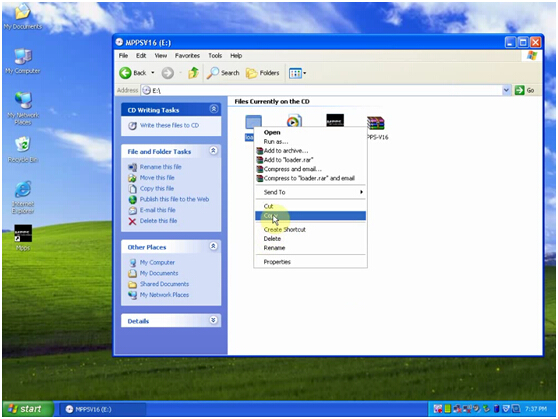Choose Create Shortcut from the context menu
Viewport: 558px width, 419px height.
pos(310,230)
